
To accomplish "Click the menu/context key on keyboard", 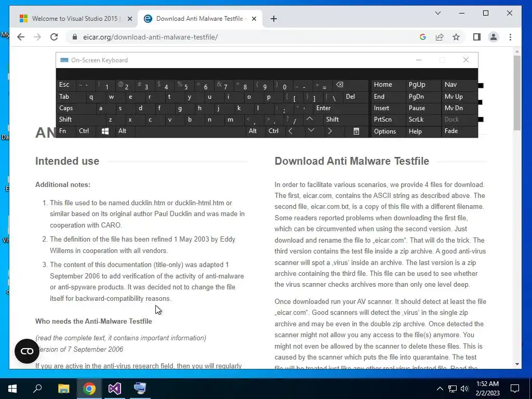I will click(x=356, y=131).
